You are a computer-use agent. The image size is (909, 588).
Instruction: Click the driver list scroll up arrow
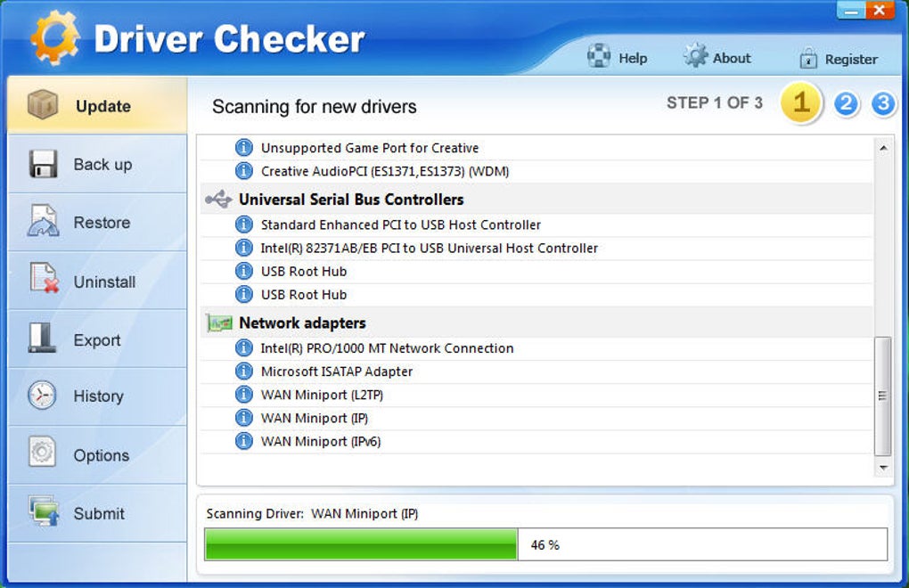(883, 148)
